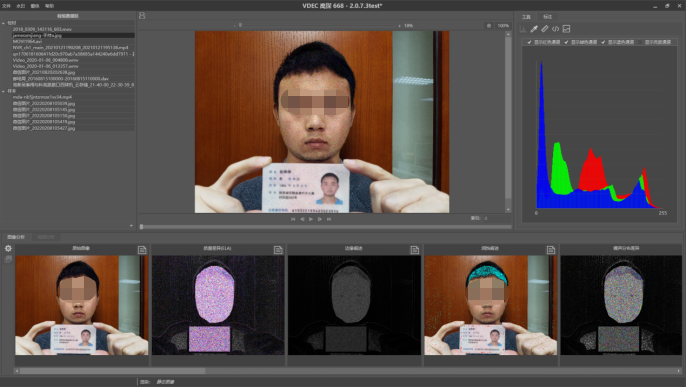
Task: Select the ruler measurement tool
Action: tap(545, 29)
